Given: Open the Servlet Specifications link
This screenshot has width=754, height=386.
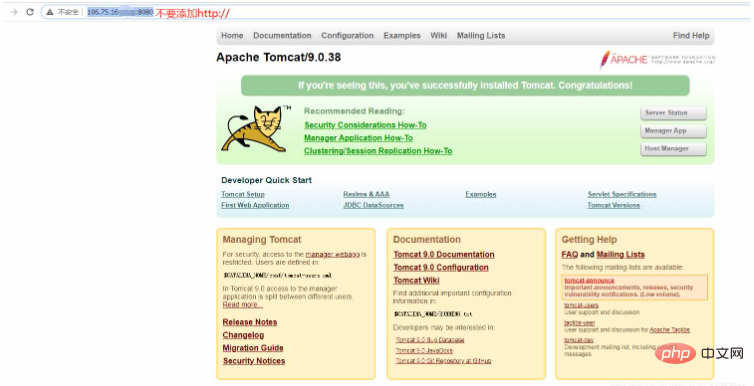Looking at the screenshot, I should 622,194.
